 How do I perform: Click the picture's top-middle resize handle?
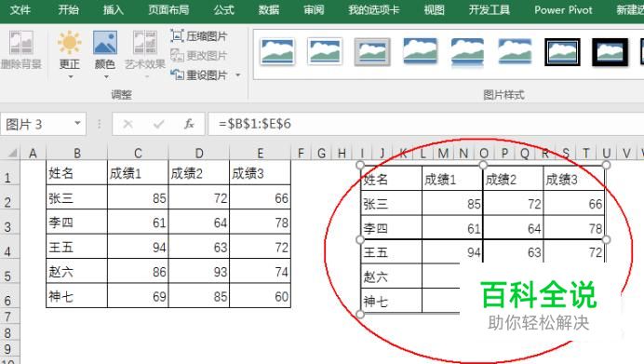(x=483, y=165)
